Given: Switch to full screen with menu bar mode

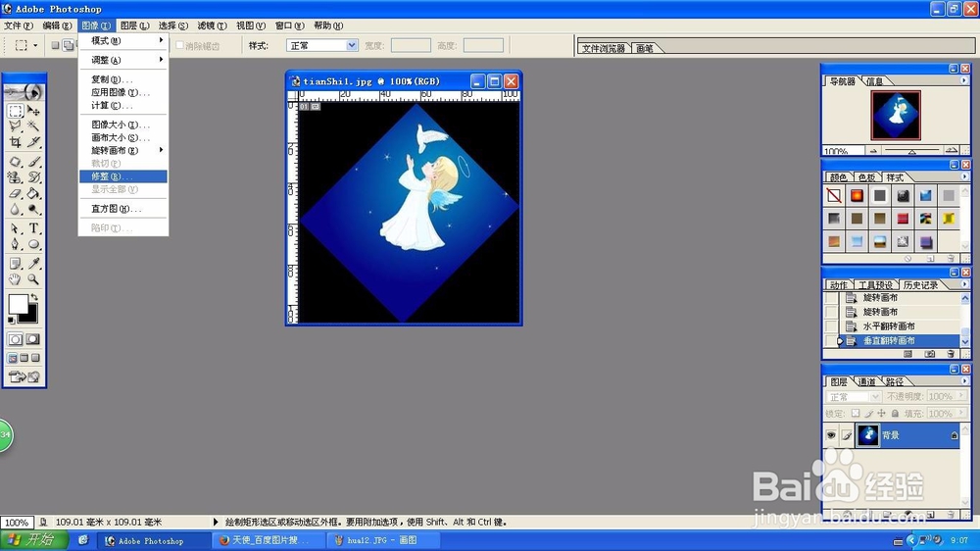Looking at the screenshot, I should (24, 358).
